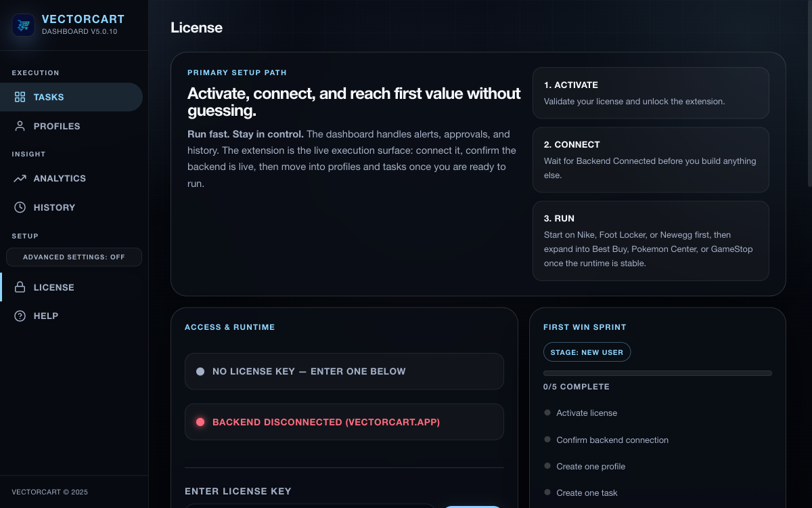Toggle Advanced Settings off state
The height and width of the screenshot is (508, 812).
pos(74,257)
